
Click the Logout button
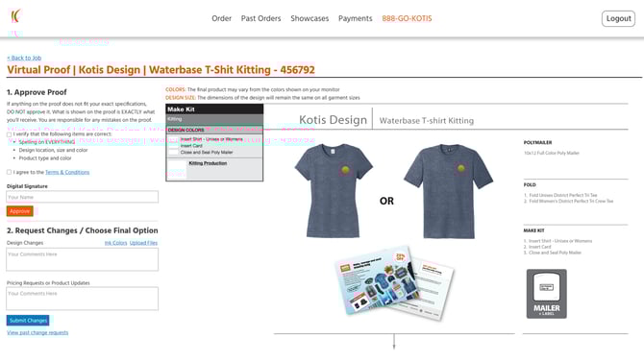(619, 18)
